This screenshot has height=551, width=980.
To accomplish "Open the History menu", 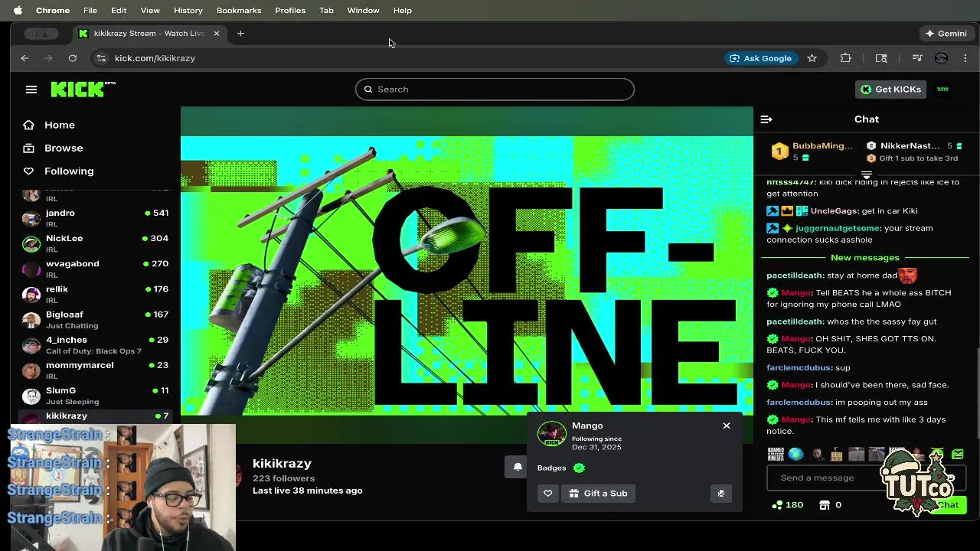I will (188, 10).
